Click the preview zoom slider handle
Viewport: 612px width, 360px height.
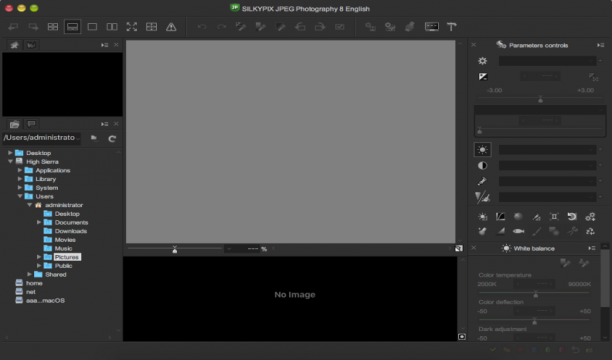click(175, 250)
